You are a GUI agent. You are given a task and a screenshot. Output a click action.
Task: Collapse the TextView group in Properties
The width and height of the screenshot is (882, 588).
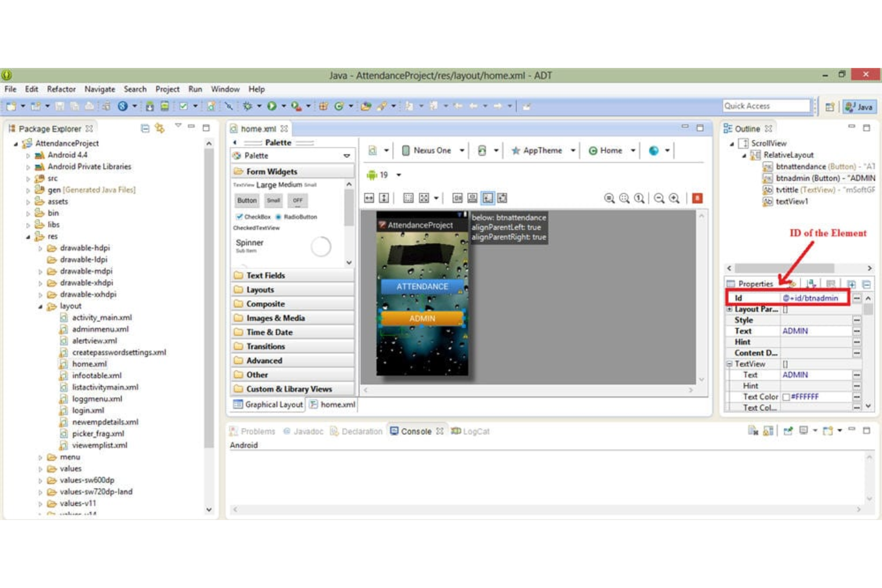729,364
